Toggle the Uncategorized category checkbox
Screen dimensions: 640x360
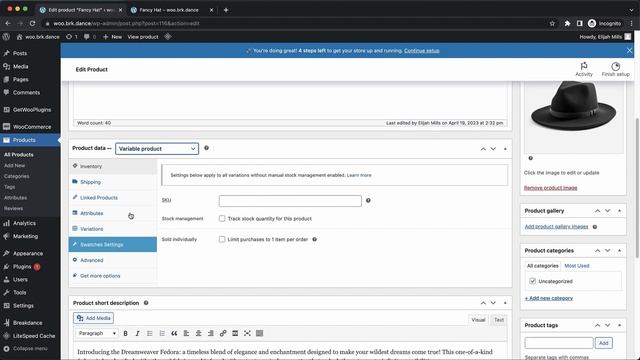pos(533,281)
